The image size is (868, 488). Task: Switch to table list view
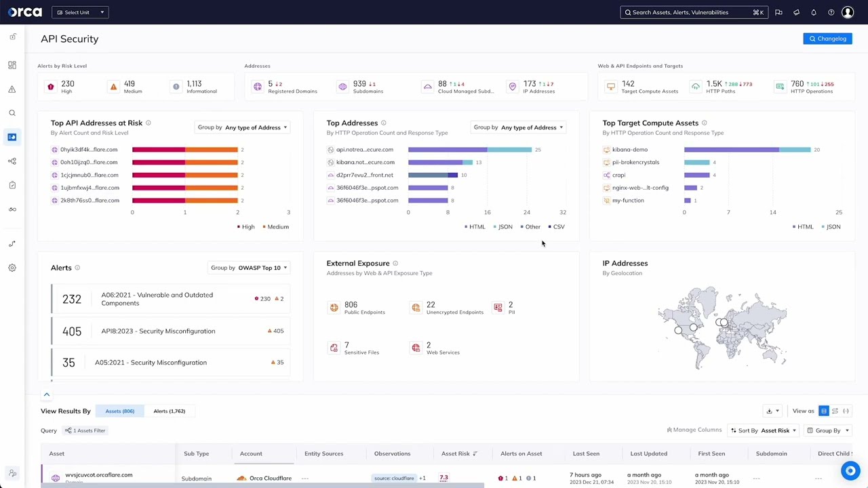(x=824, y=411)
